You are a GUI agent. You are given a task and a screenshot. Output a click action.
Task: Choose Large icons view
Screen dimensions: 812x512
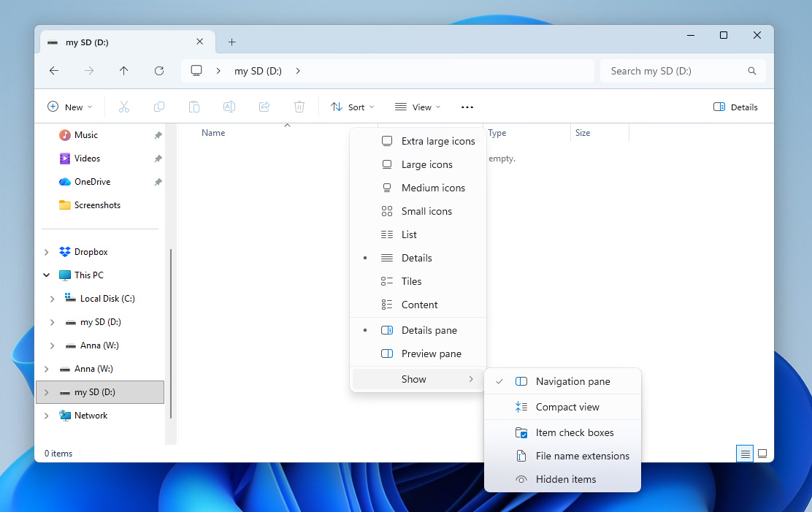(418, 164)
